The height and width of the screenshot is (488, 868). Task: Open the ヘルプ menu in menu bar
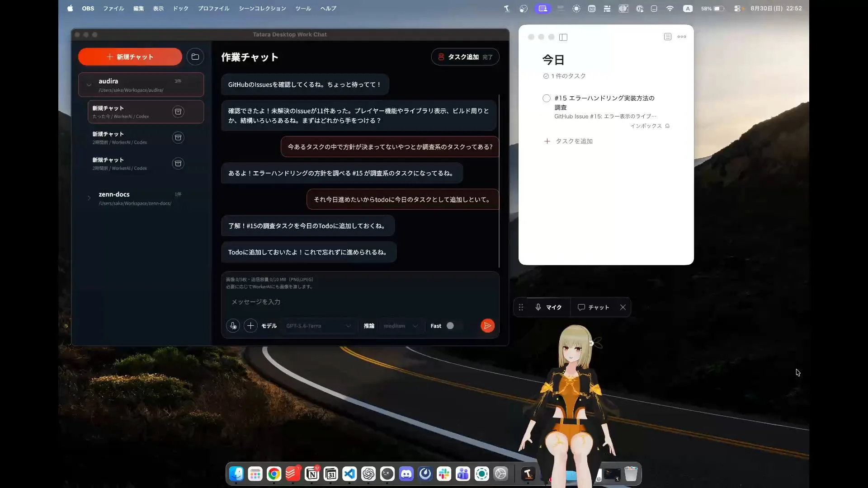tap(328, 9)
